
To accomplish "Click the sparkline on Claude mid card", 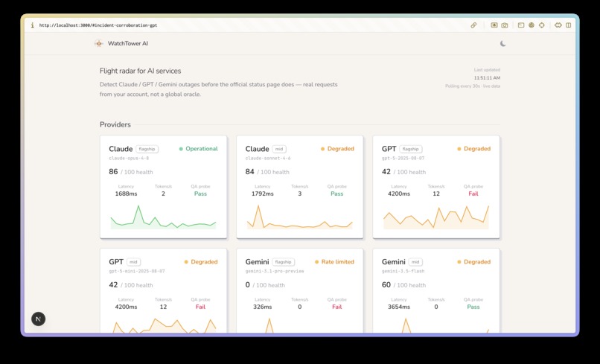I will tap(299, 217).
